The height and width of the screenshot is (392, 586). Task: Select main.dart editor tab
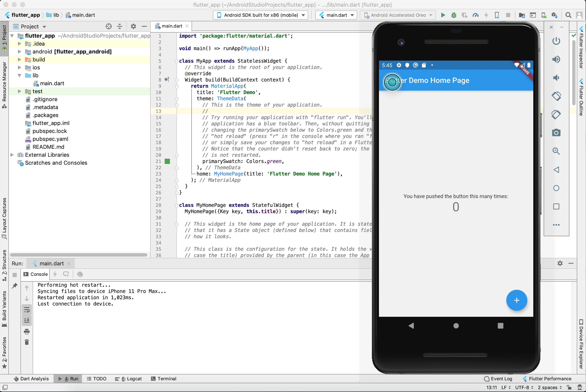click(x=172, y=26)
